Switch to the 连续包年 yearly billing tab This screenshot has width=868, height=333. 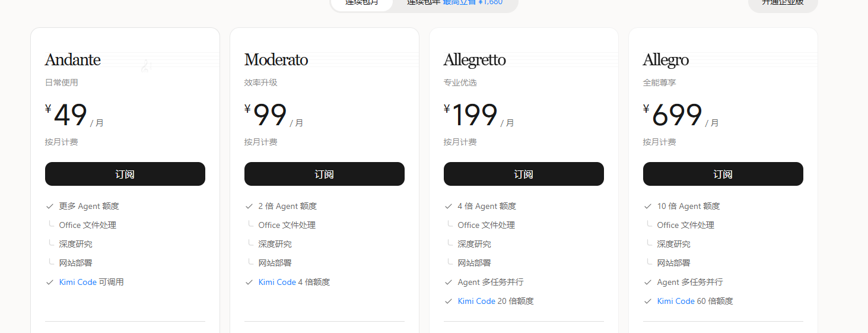[x=454, y=3]
